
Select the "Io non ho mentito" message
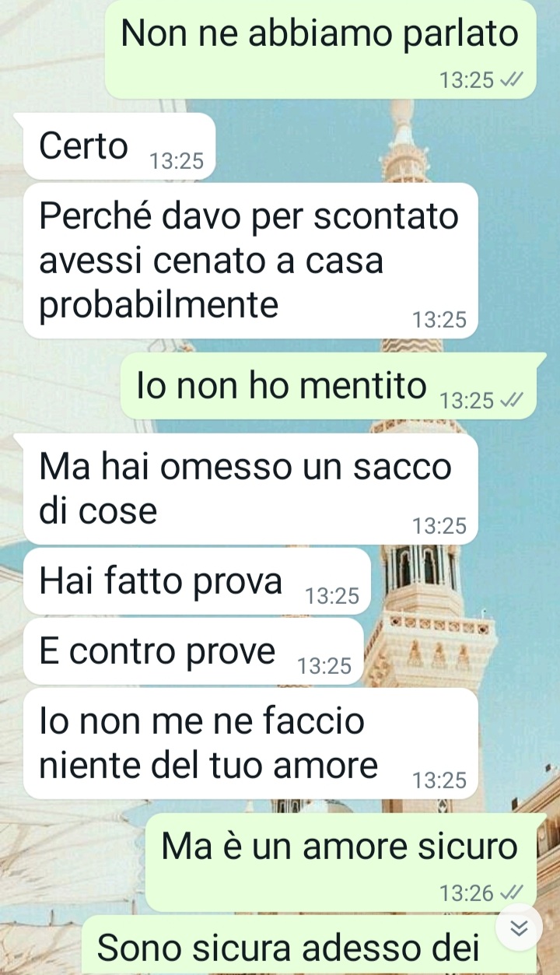(x=330, y=387)
